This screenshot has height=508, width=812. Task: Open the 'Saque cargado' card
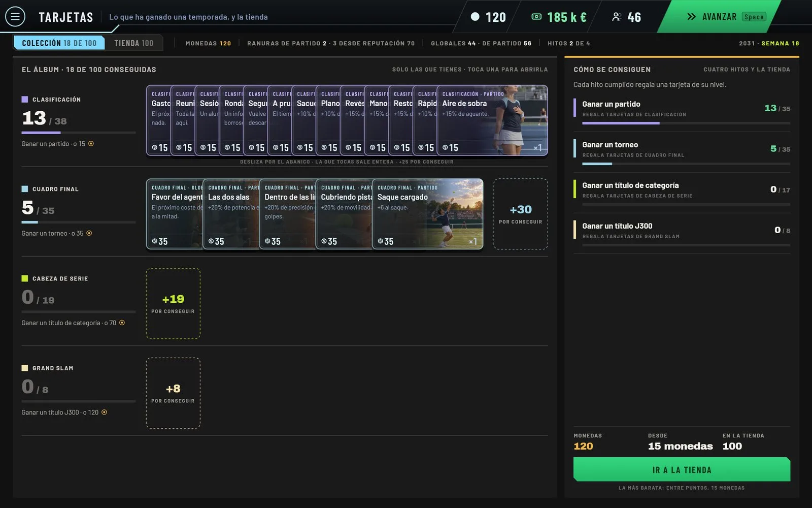[427, 214]
